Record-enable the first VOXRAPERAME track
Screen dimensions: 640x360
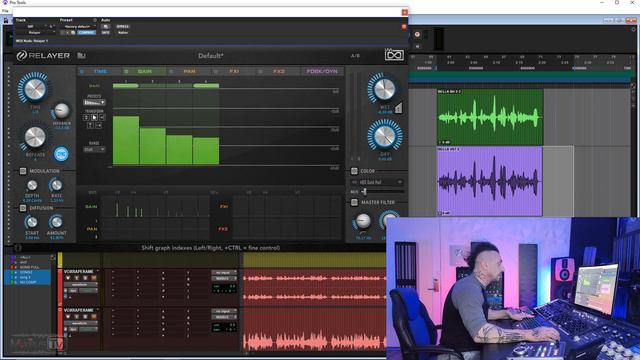pyautogui.click(x=68, y=278)
